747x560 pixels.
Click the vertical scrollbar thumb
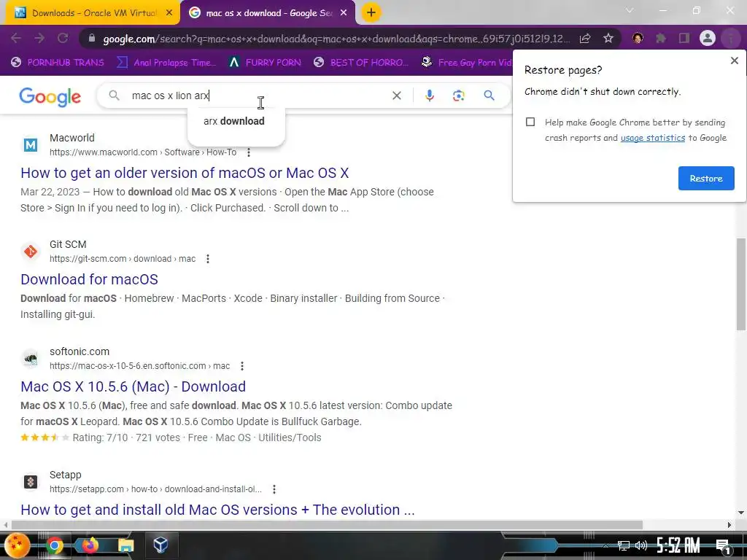[741, 284]
